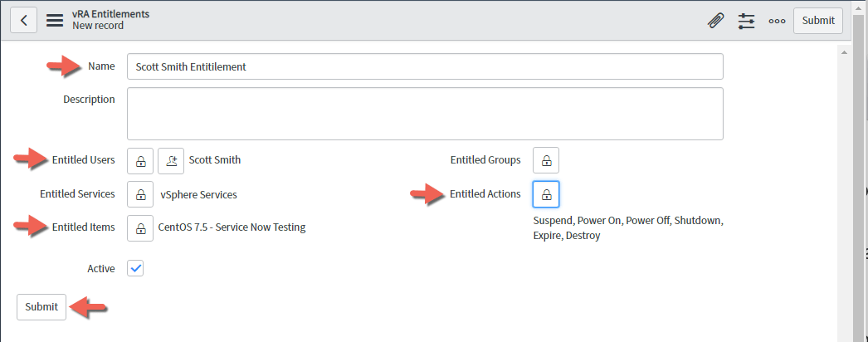Click the Name text field
The width and height of the screenshot is (868, 342).
point(424,66)
